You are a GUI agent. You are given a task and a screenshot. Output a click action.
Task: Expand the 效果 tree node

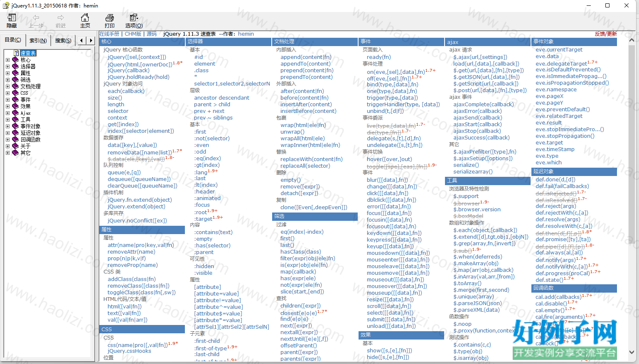tap(7, 106)
